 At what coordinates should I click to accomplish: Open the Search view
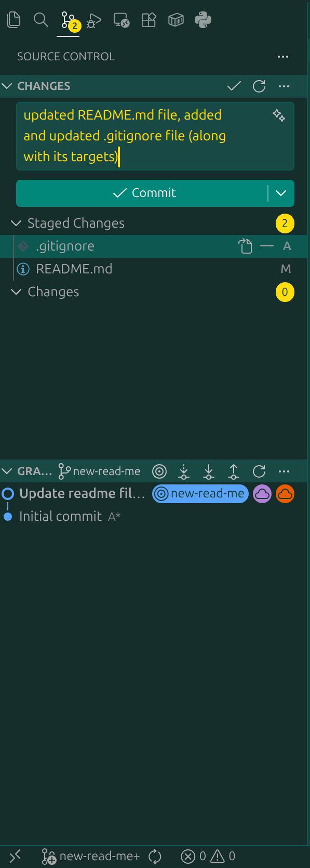click(x=41, y=20)
